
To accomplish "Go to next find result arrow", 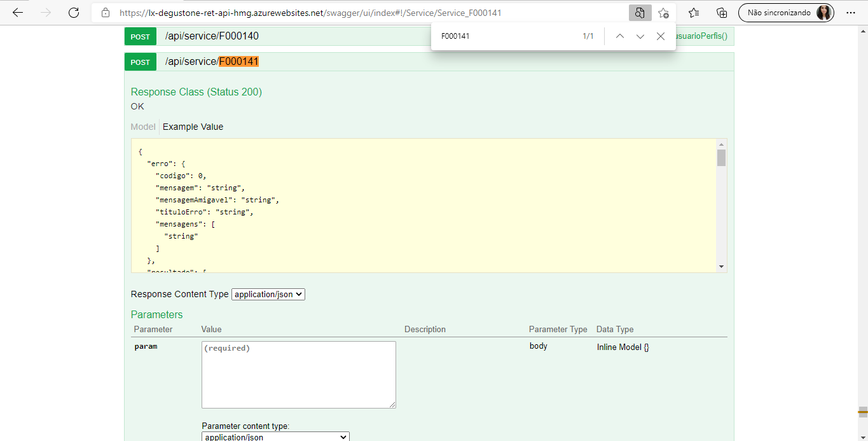I will tap(640, 36).
